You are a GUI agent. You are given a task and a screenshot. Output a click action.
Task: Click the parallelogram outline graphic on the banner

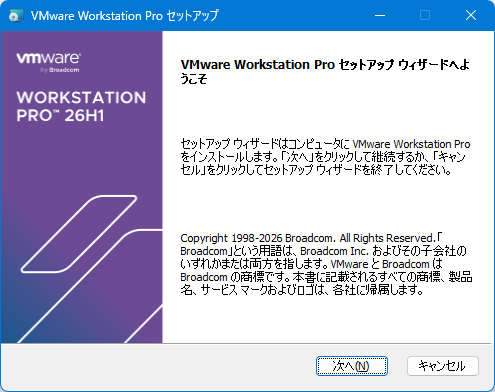79,234
